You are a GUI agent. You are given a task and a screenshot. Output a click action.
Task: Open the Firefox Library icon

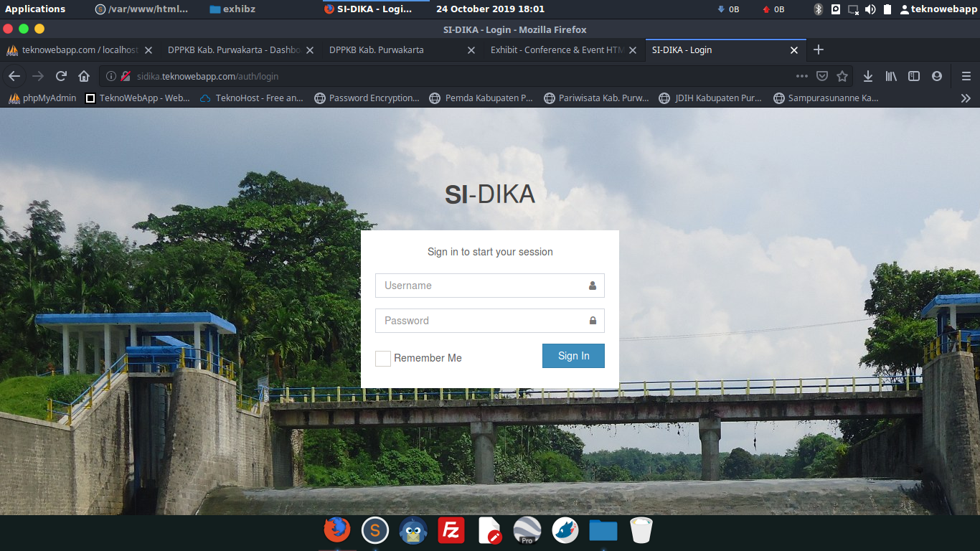tap(890, 75)
